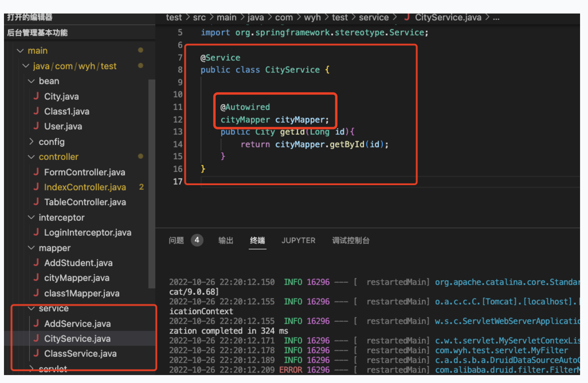Click the Java icon beside IndexController.java
Image resolution: width=588 pixels, height=383 pixels.
36,187
